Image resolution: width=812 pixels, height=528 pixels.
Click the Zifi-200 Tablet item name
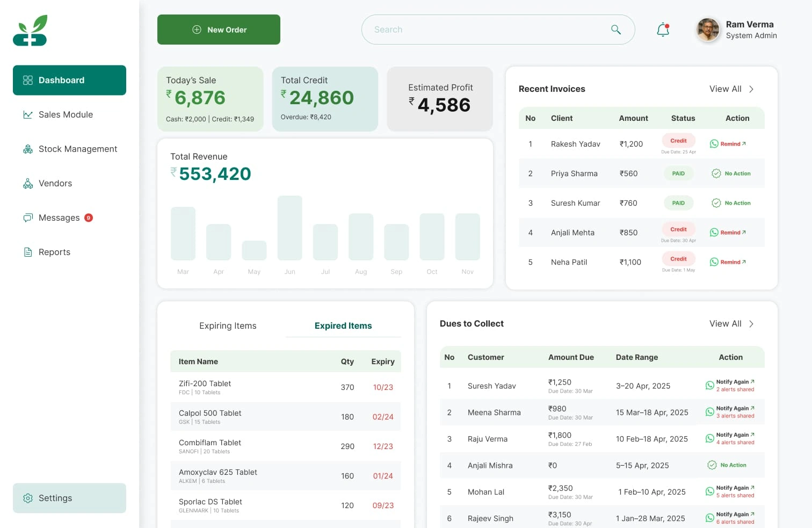coord(205,384)
